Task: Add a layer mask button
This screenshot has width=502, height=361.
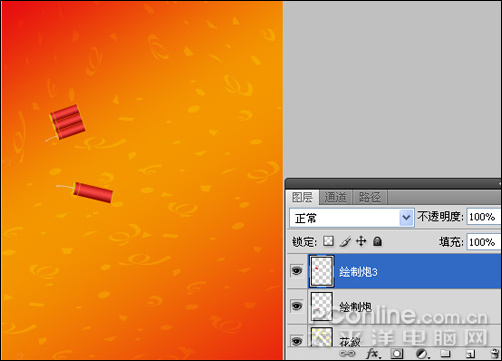Action: click(397, 354)
